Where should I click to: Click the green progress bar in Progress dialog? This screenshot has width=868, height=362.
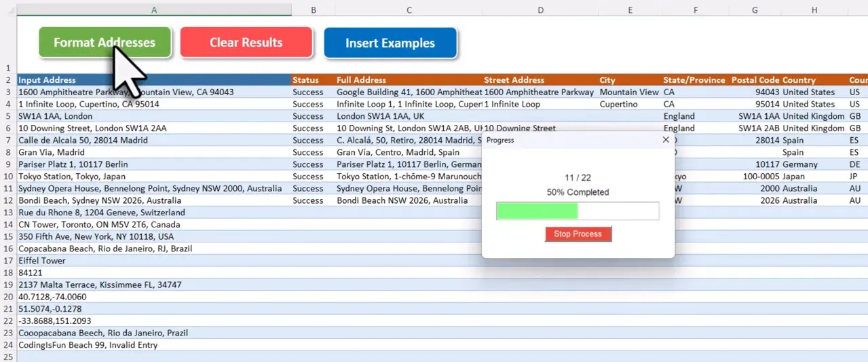click(578, 211)
